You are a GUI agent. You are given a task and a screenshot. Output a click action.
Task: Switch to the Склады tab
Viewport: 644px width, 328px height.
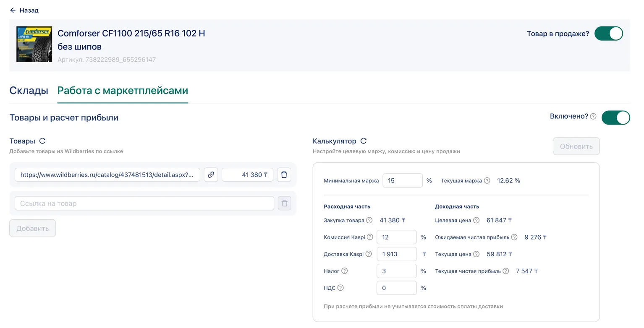[29, 90]
